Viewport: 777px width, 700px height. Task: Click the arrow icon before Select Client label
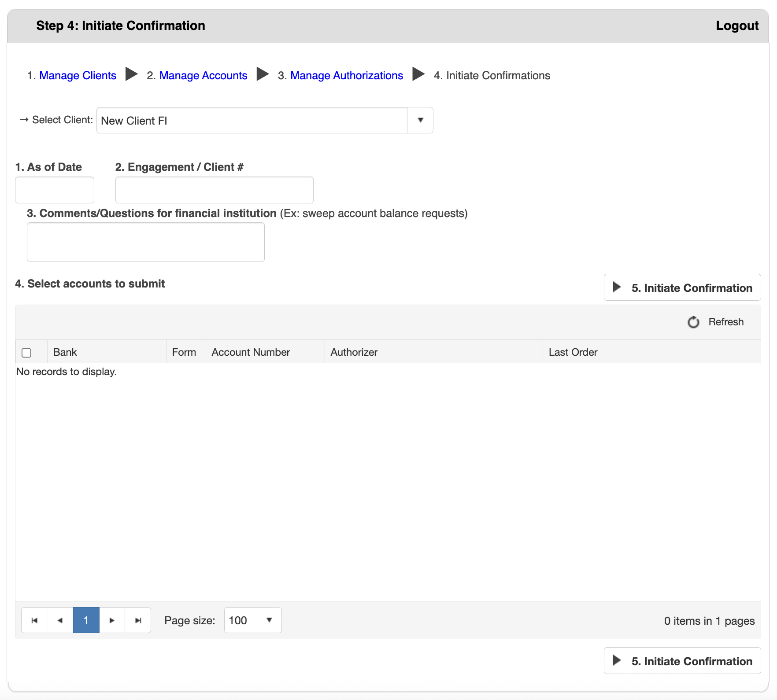[24, 119]
